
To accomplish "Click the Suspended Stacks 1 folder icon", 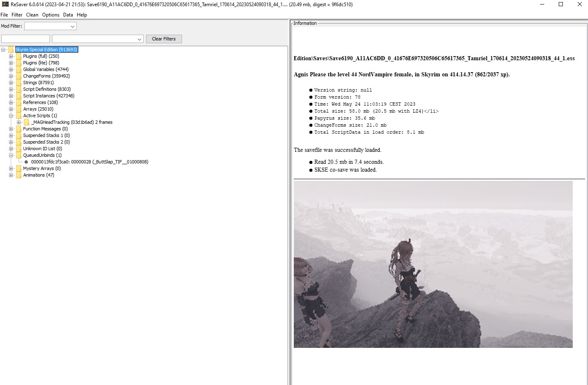I will [x=19, y=135].
